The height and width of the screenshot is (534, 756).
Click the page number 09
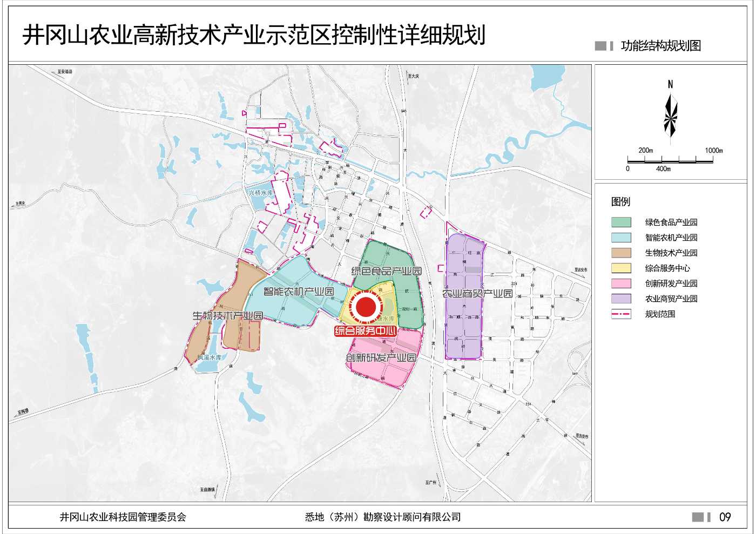pyautogui.click(x=725, y=517)
